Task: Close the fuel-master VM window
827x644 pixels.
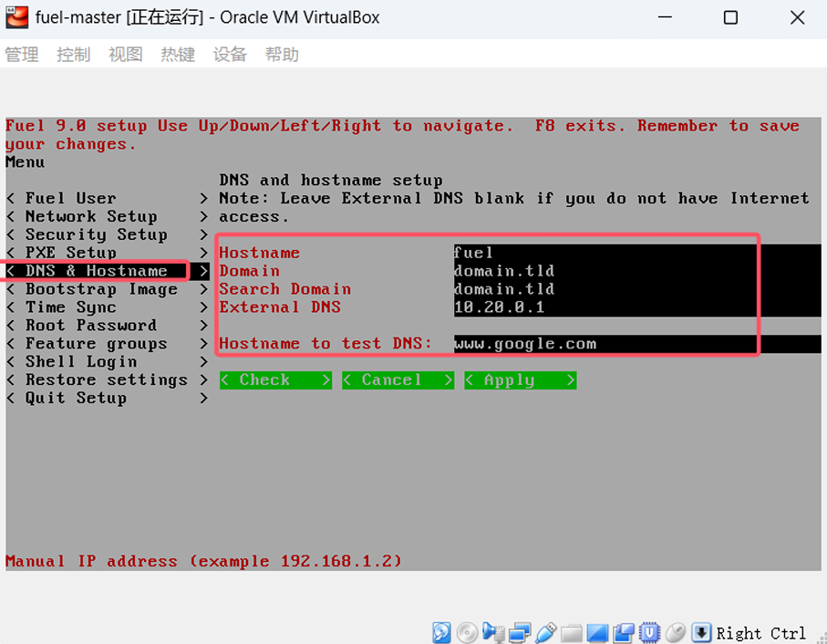Action: point(797,17)
